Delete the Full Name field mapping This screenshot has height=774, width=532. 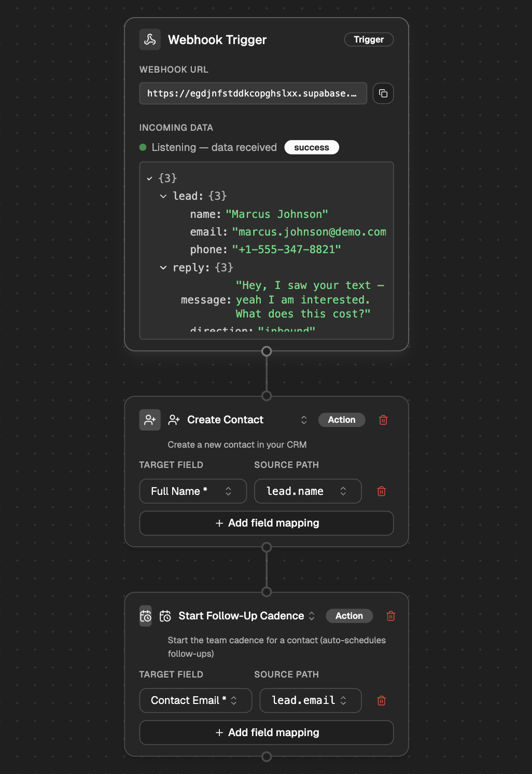tap(382, 491)
